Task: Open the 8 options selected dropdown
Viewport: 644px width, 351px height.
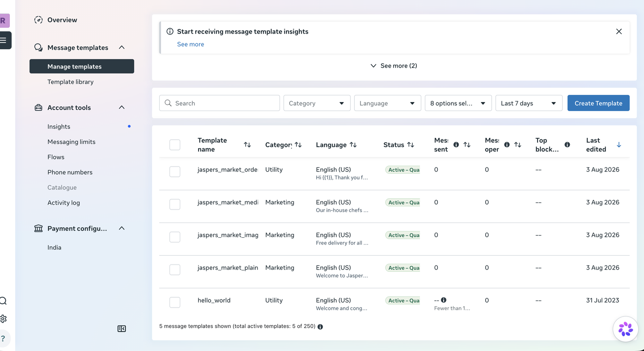Action: pyautogui.click(x=458, y=103)
